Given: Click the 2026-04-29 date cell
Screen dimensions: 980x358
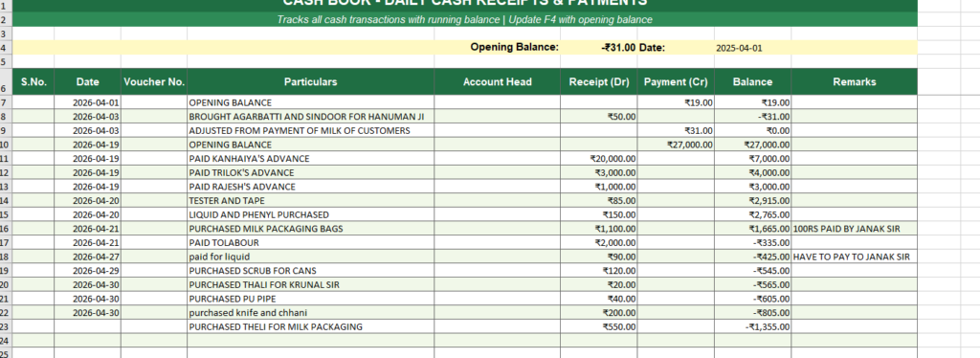Looking at the screenshot, I should pos(87,271).
